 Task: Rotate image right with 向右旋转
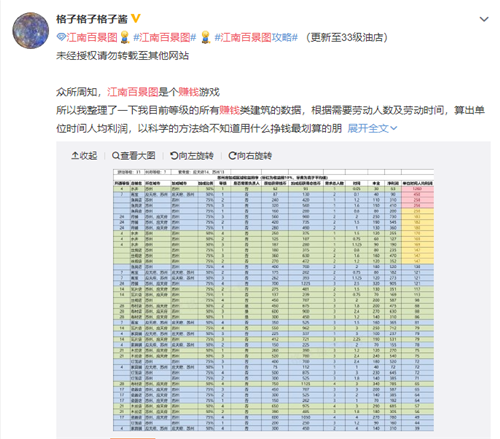click(x=250, y=156)
